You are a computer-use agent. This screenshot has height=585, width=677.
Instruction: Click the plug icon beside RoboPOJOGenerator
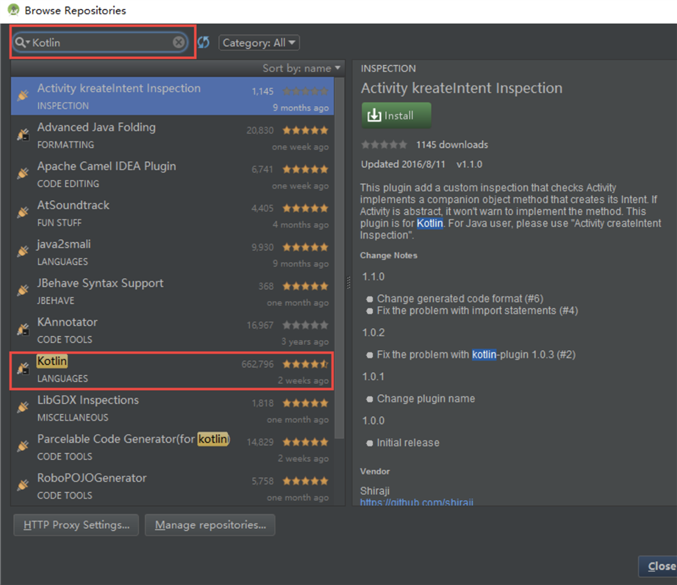click(23, 485)
